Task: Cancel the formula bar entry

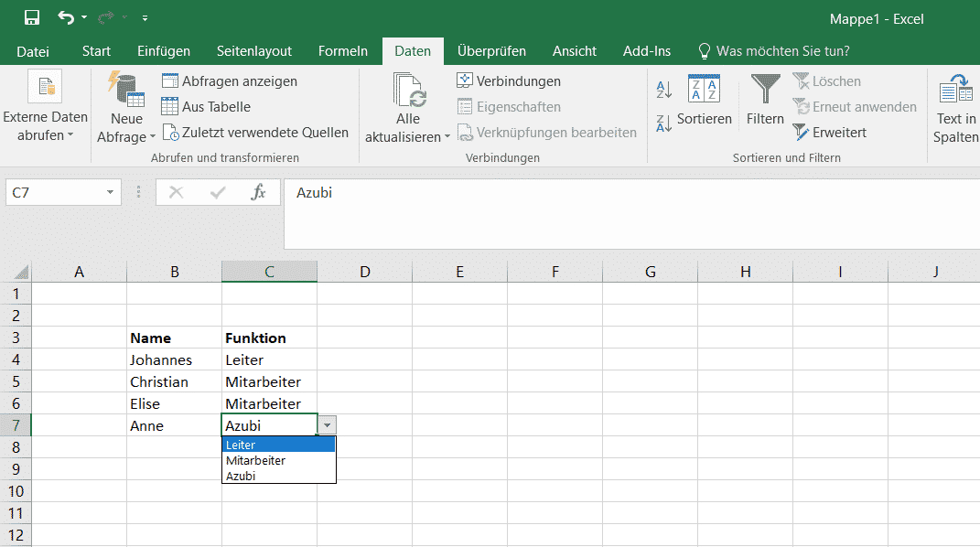Action: [177, 192]
